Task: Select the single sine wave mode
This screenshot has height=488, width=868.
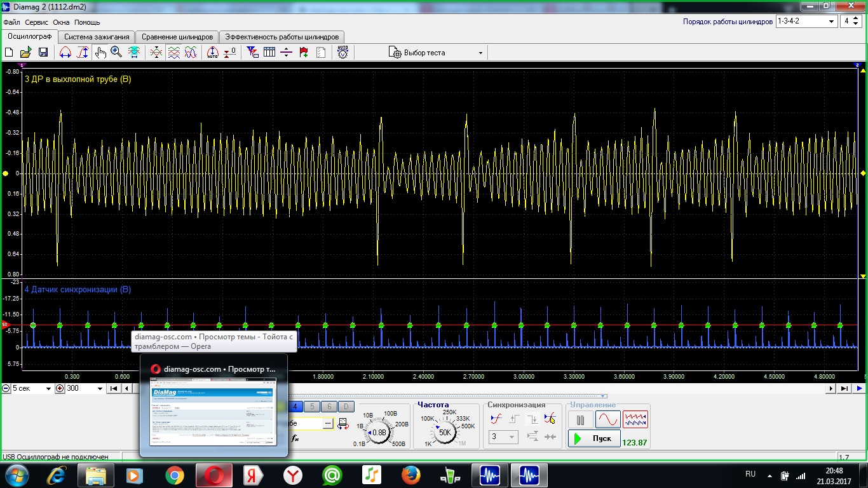Action: point(607,419)
